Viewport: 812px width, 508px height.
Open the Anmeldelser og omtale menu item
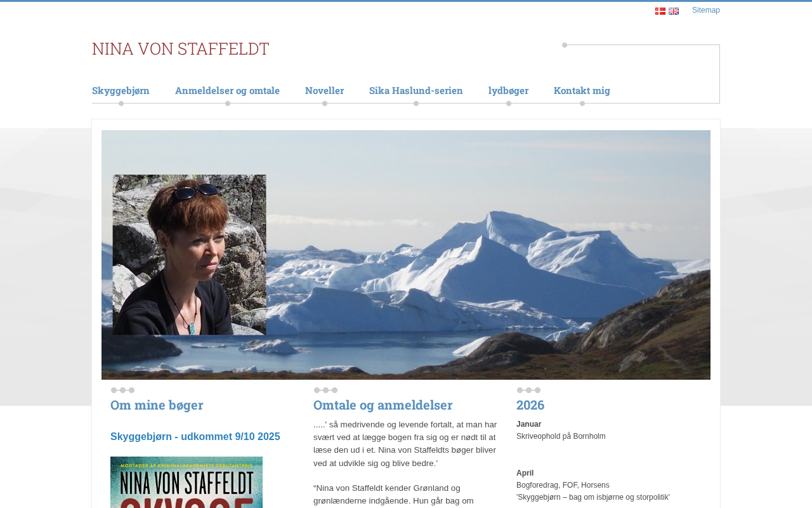(227, 90)
